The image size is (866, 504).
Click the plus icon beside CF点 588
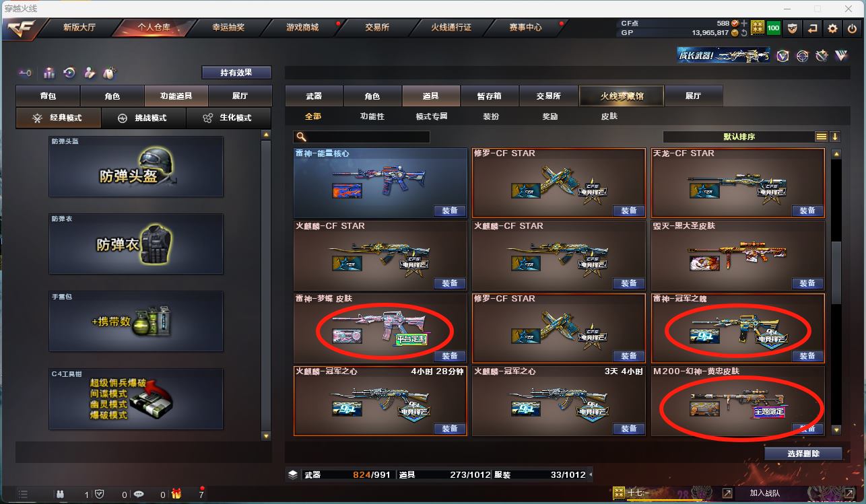[744, 24]
